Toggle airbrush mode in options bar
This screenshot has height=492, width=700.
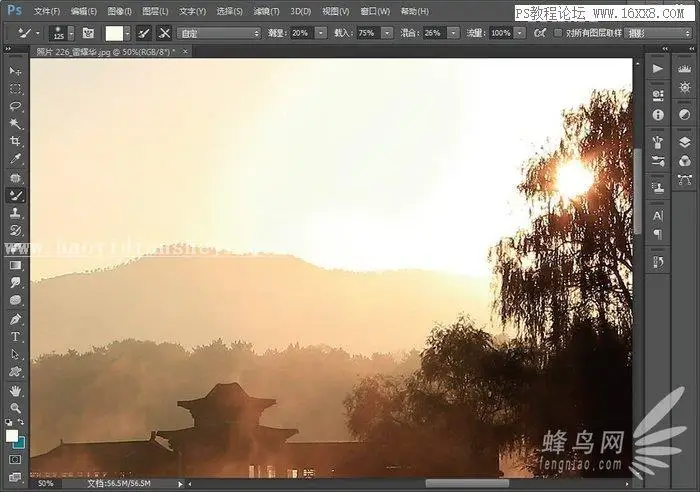[540, 33]
